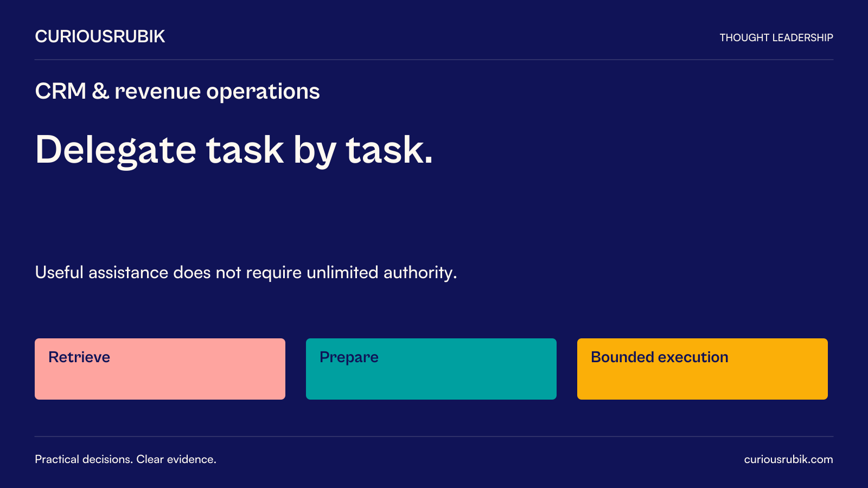Click the 'Practical decisions. Clear evidence.' tagline
868x488 pixels.
point(125,459)
